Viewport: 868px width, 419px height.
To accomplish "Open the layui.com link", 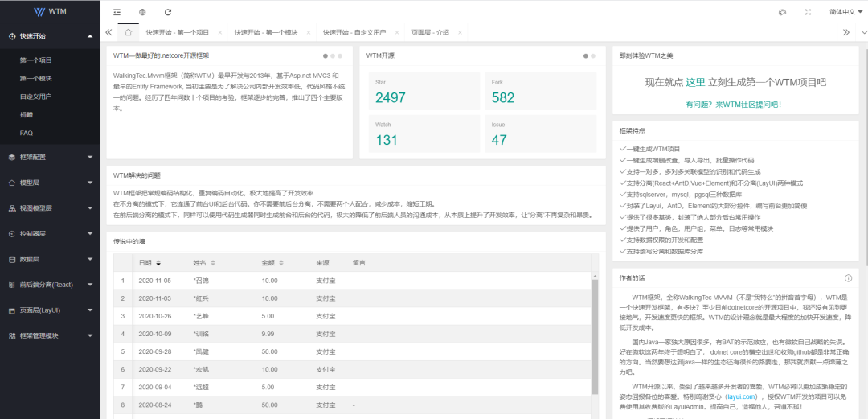I will click(742, 396).
